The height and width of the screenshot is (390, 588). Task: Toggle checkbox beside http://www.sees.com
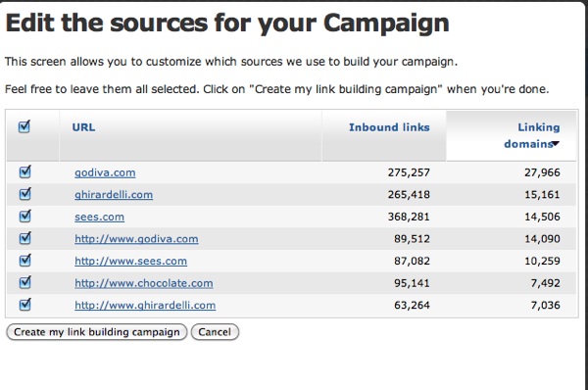(25, 261)
